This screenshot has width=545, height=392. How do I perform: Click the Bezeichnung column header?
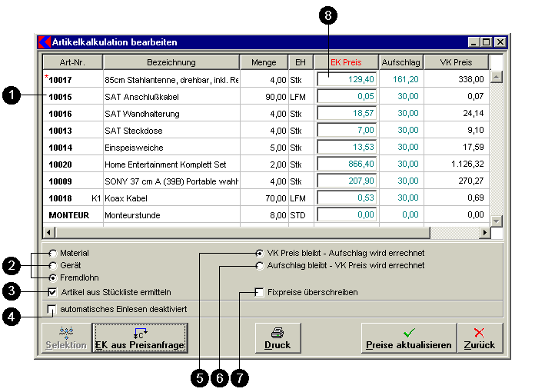coord(171,62)
